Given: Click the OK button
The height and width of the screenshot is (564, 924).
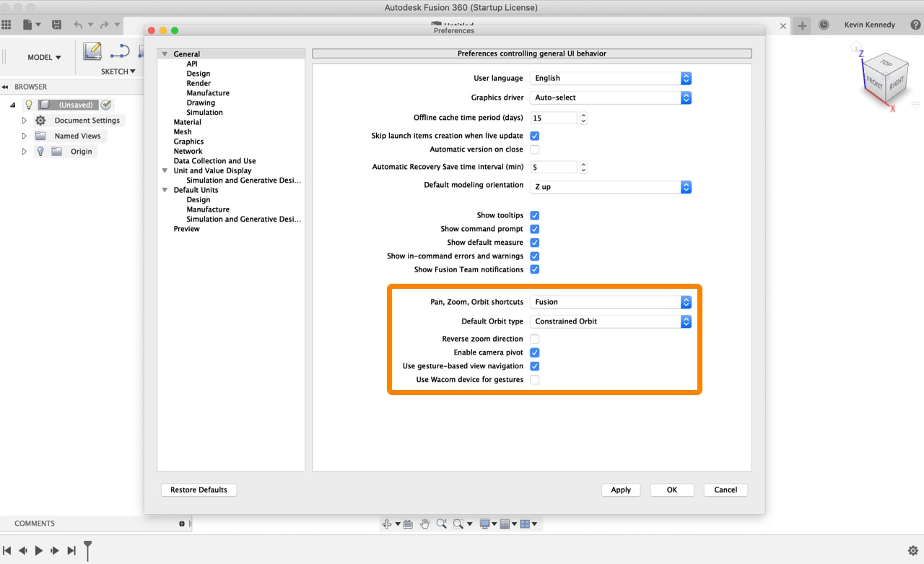Looking at the screenshot, I should [671, 490].
